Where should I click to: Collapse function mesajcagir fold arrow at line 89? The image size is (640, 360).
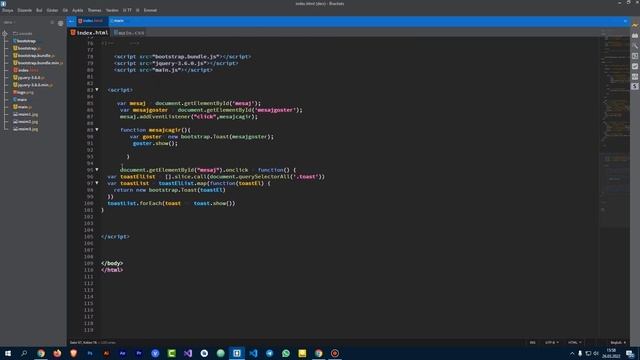97,129
